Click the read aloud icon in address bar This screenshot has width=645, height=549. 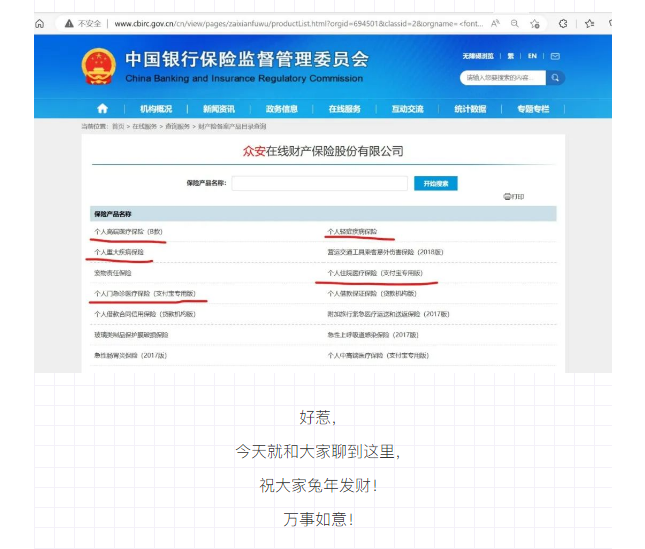click(495, 23)
